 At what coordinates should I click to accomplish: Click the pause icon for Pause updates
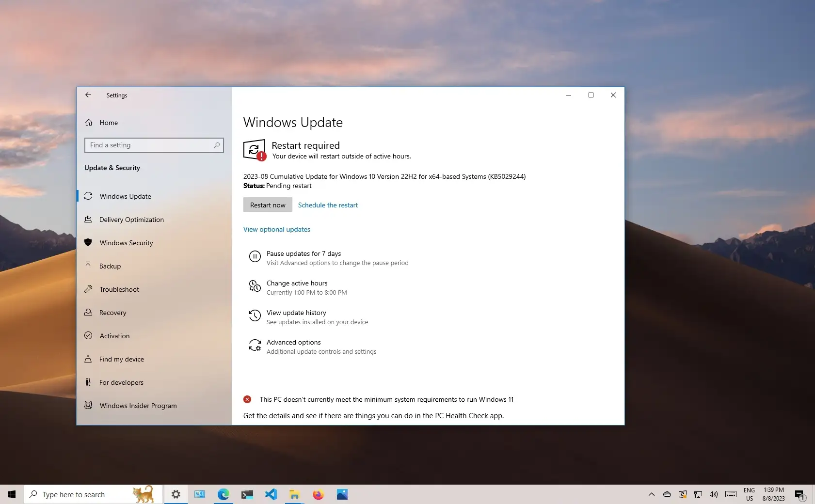pos(255,256)
